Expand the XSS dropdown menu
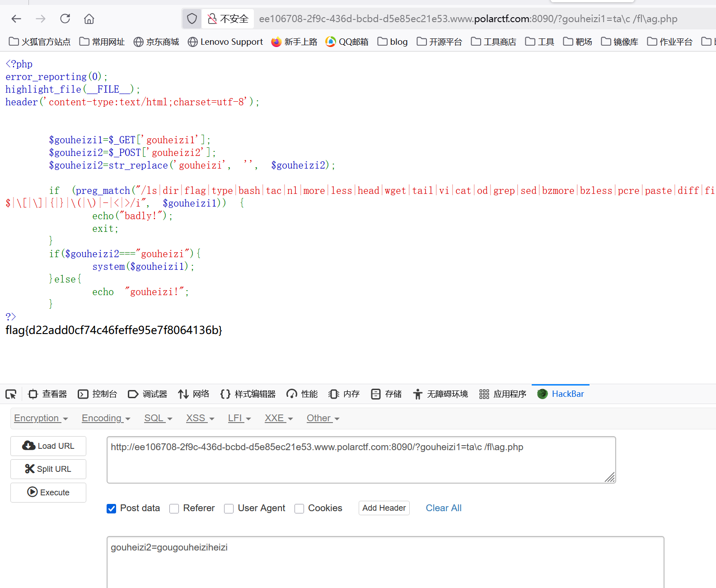 [200, 418]
